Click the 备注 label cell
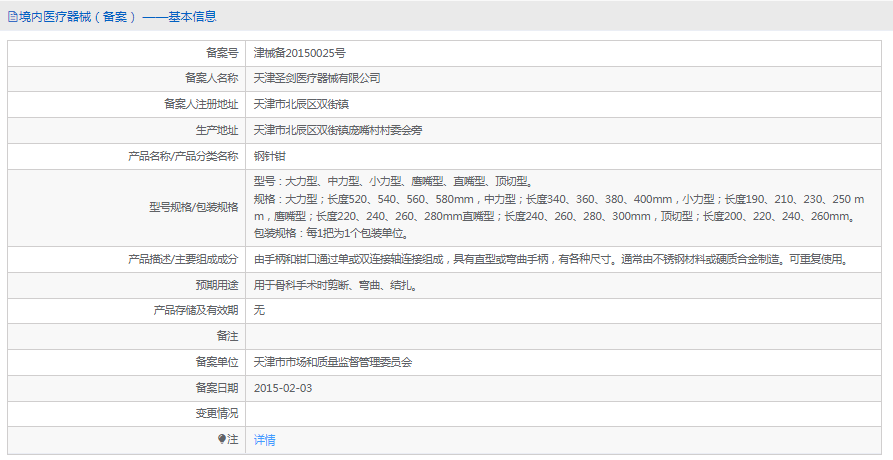This screenshot has height=460, width=893. pyautogui.click(x=126, y=336)
